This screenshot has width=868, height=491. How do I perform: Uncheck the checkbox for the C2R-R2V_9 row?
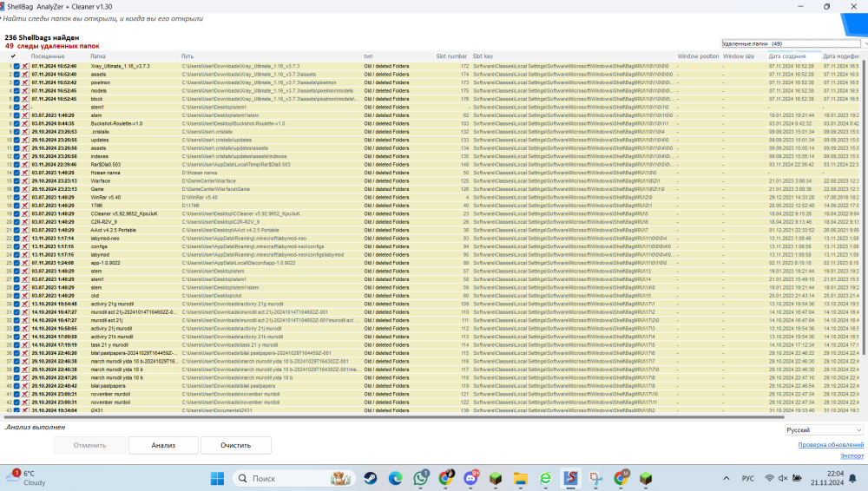pos(16,222)
